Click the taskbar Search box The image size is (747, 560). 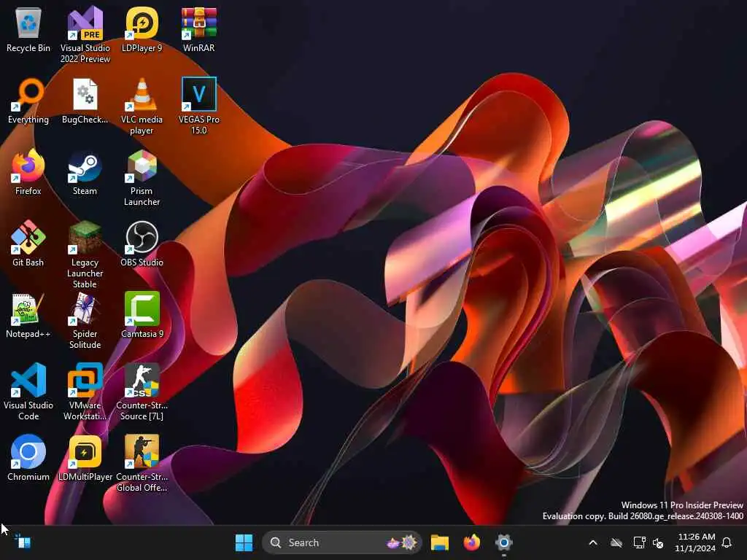click(x=341, y=542)
